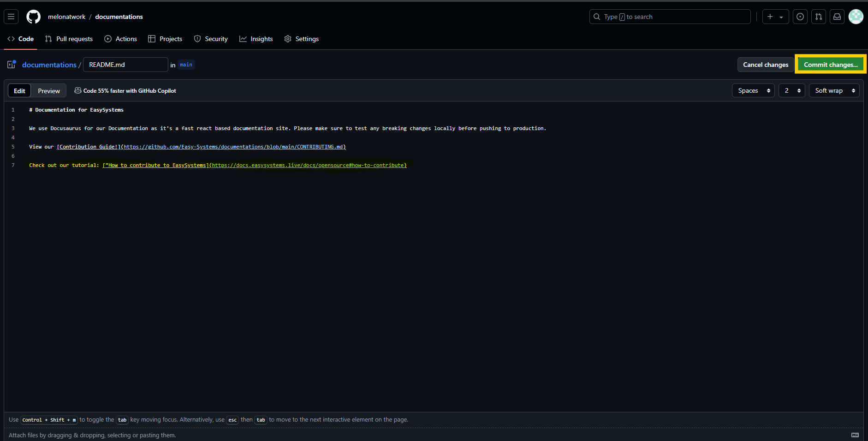Screen dimensions: 868x441
Task: Click the Commit changes button
Action: (x=830, y=65)
